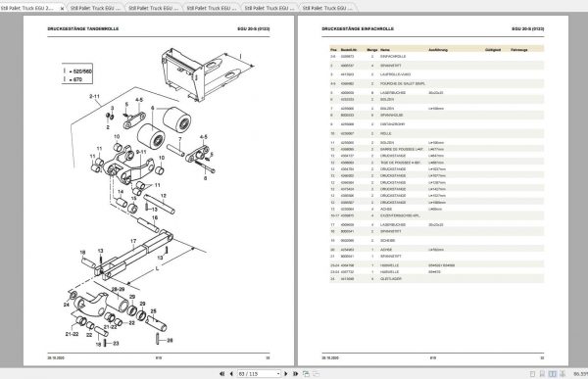Switch to continuous single page view
This screenshot has width=588, height=379.
[x=542, y=374]
